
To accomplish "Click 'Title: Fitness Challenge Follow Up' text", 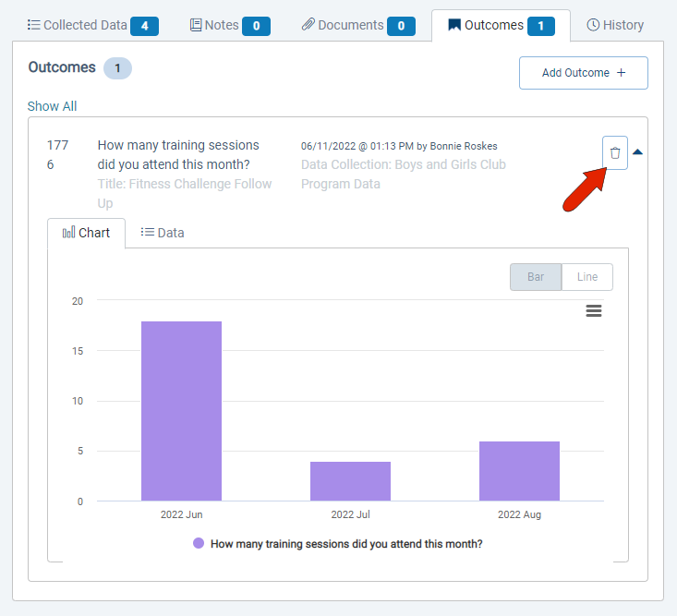I will (185, 193).
